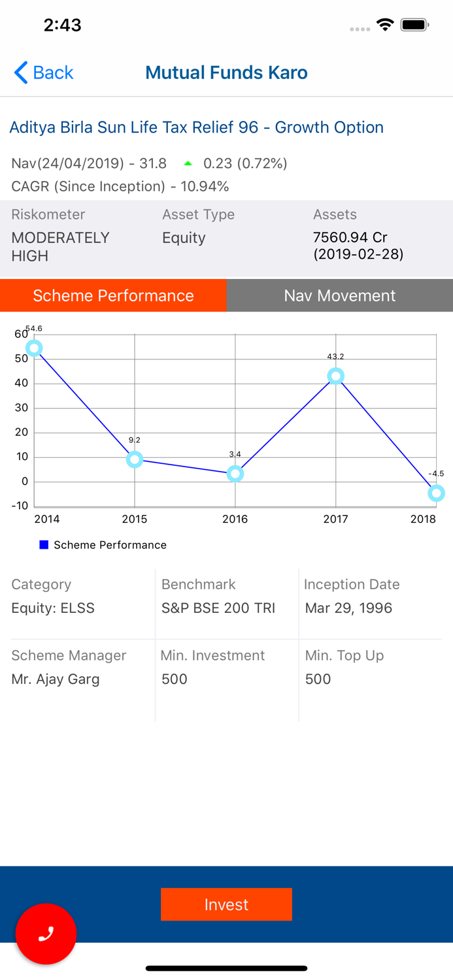Toggle the chart point at 2015 showing 9.2
Screen dimensions: 453x980
(x=135, y=459)
